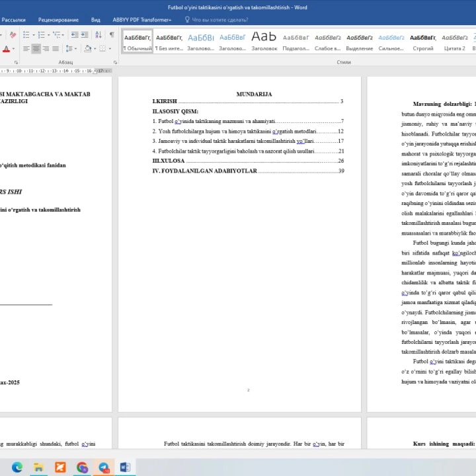Click the 'Что вы хотите сделать?' search box
Screen dimensions: 476x476
(220, 20)
